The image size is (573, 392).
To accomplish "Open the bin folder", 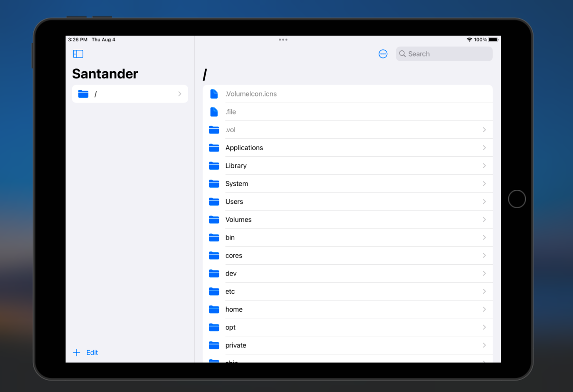I will click(348, 238).
